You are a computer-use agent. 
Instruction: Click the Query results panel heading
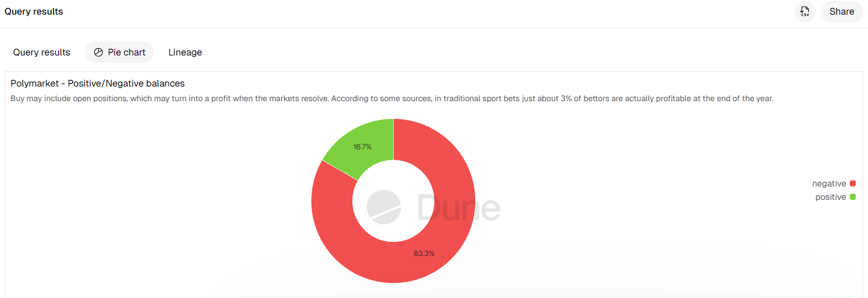(x=33, y=12)
